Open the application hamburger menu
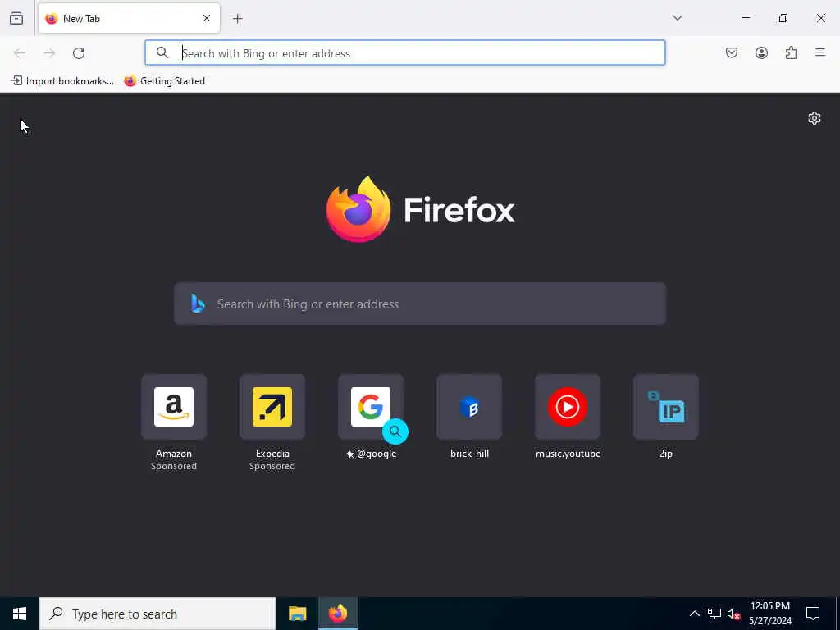840x630 pixels. [x=820, y=52]
